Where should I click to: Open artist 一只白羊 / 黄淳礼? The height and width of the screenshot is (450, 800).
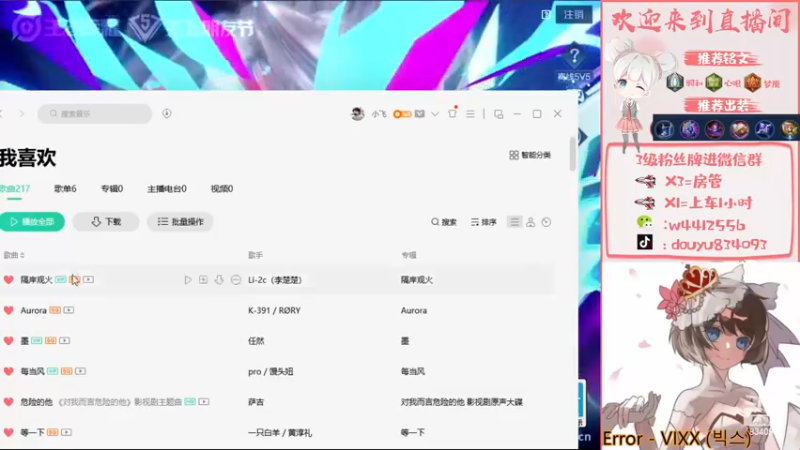click(280, 432)
